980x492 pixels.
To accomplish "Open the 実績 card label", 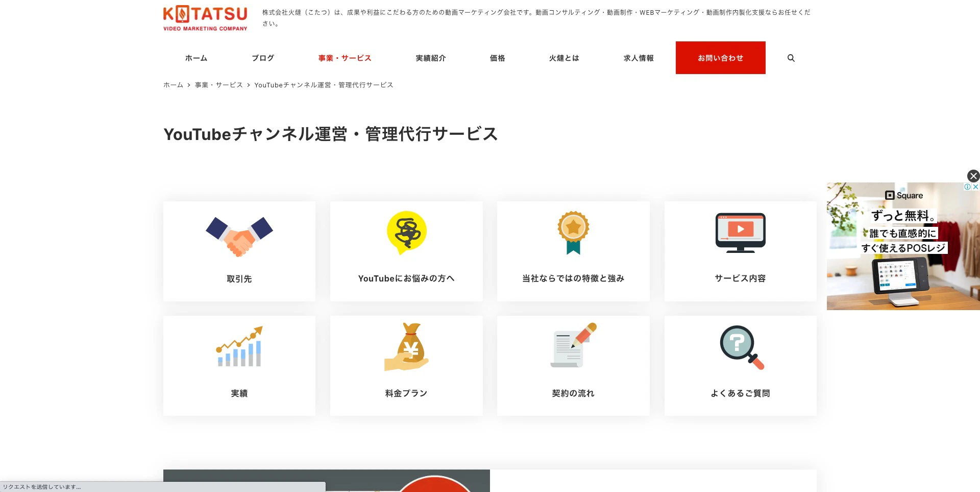I will point(239,393).
